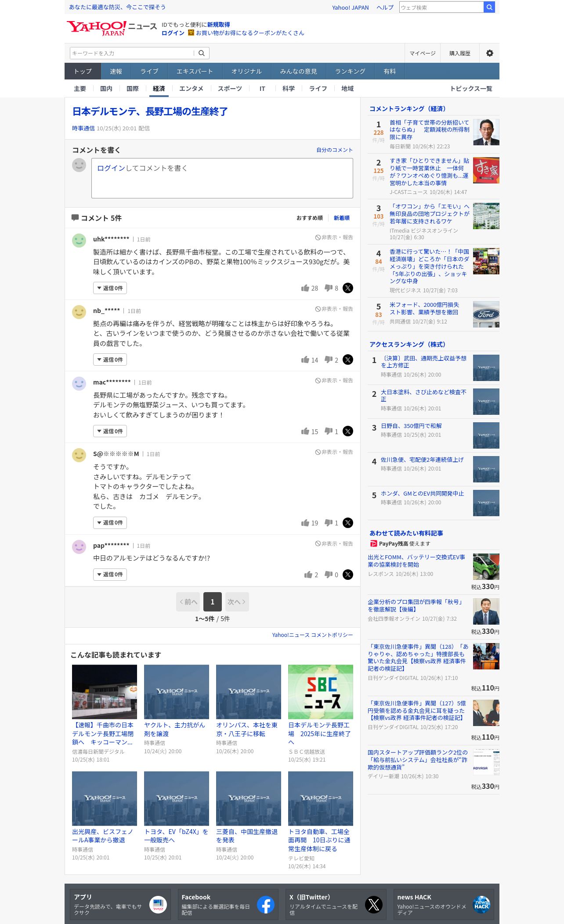Select the エンタメ category
The width and height of the screenshot is (564, 924).
tap(191, 89)
